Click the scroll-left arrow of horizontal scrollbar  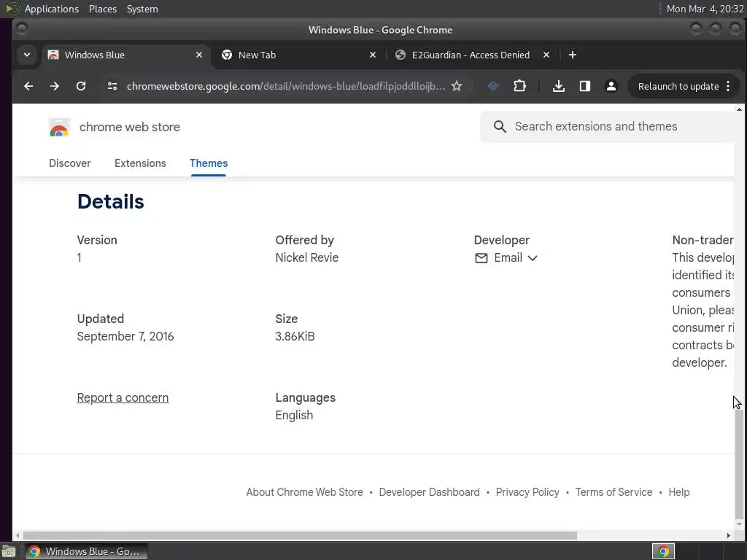tap(18, 536)
